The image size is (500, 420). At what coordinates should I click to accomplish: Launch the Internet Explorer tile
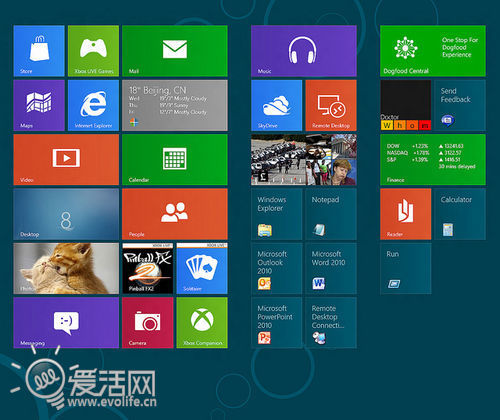click(93, 105)
